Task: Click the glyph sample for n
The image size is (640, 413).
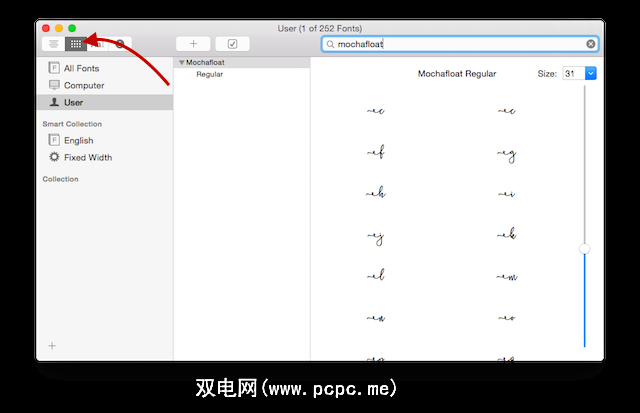Action: click(376, 318)
